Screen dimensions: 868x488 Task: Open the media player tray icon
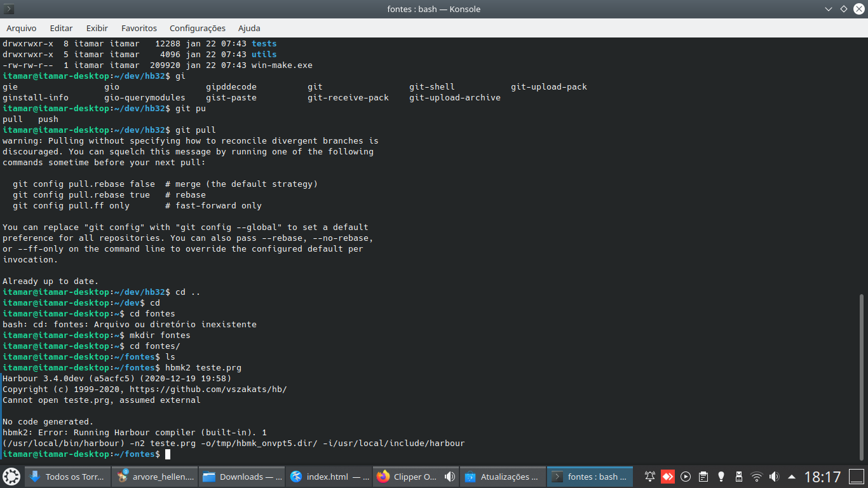(x=686, y=477)
